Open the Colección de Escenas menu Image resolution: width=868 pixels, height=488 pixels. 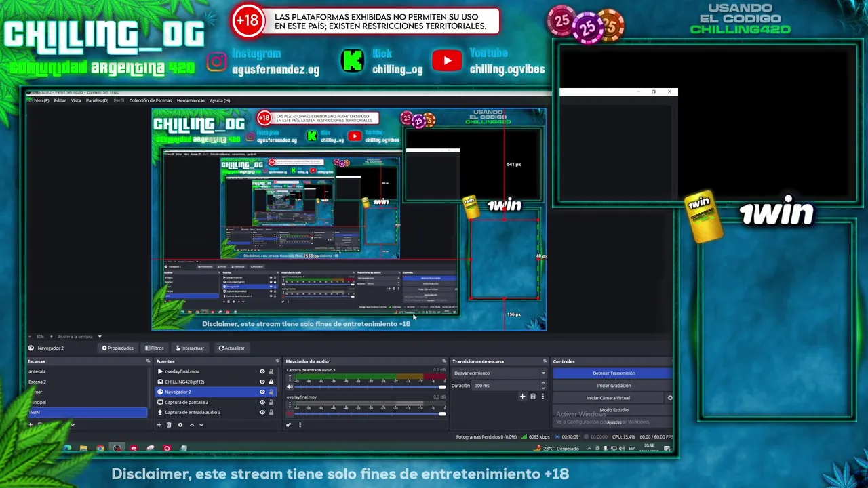(151, 100)
